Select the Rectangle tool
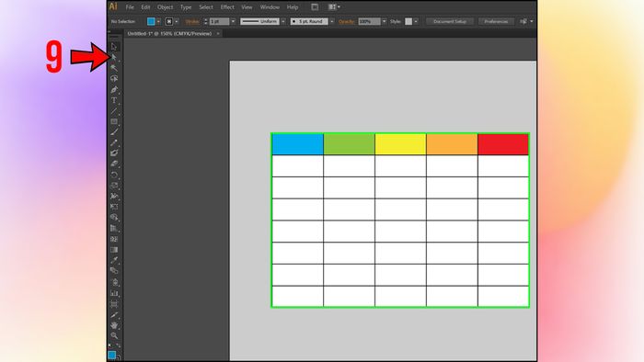The image size is (644, 362). coord(114,122)
